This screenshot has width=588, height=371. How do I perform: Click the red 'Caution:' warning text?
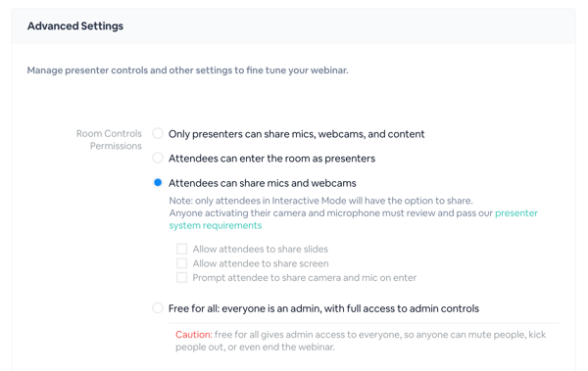click(x=194, y=334)
